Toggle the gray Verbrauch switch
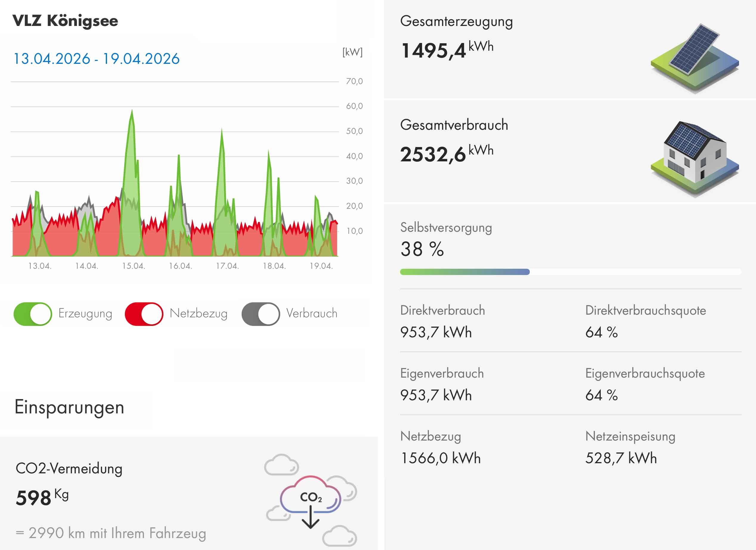Viewport: 756px width, 550px height. pyautogui.click(x=261, y=314)
